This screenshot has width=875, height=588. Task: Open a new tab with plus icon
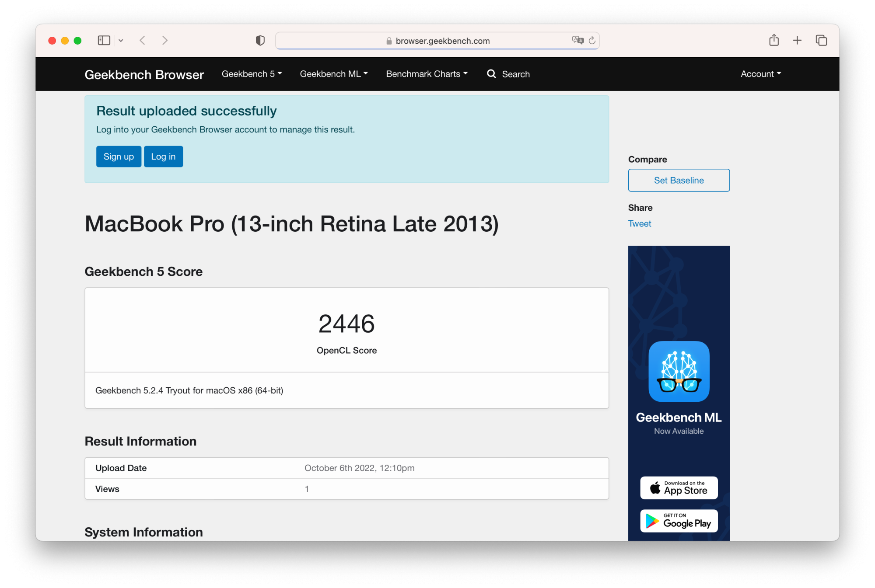point(797,40)
